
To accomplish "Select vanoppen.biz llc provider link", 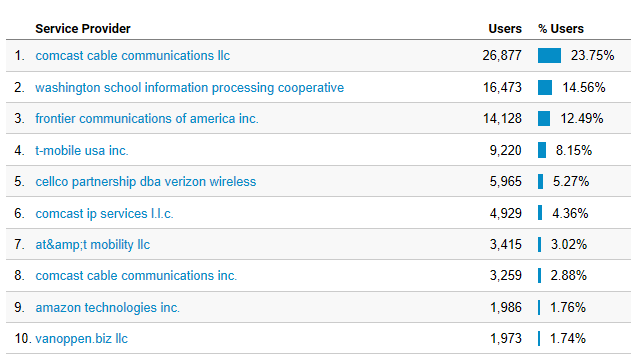I will (82, 339).
